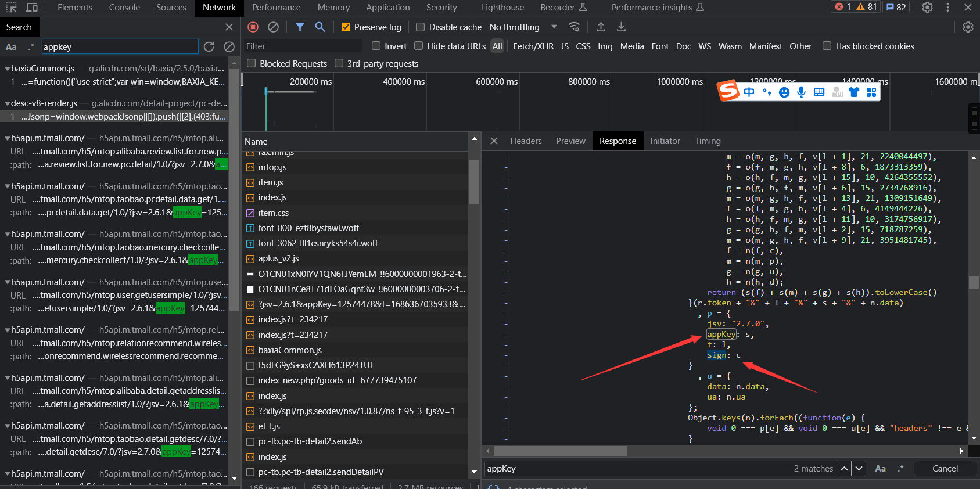Switch to the Console tab
The width and height of the screenshot is (980, 489).
[124, 8]
